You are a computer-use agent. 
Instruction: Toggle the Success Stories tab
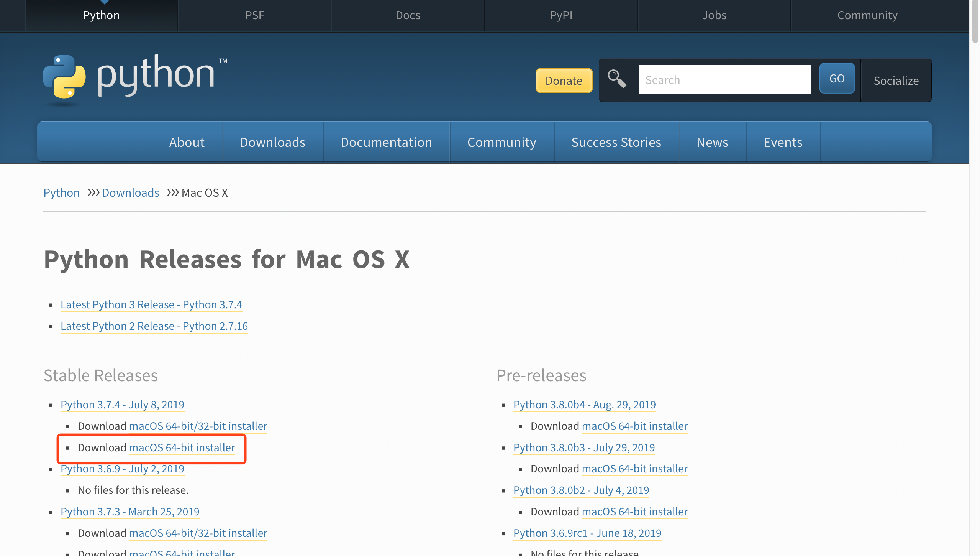(x=616, y=142)
